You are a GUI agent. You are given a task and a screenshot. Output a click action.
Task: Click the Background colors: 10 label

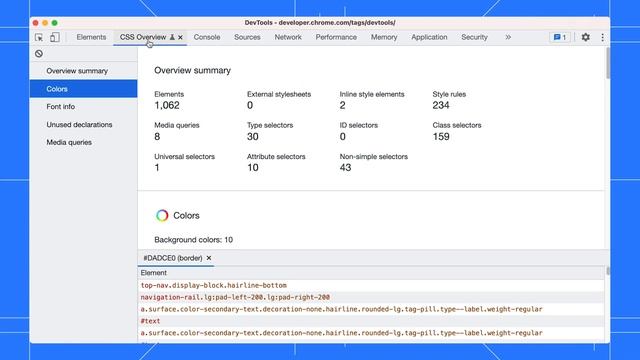(x=193, y=240)
